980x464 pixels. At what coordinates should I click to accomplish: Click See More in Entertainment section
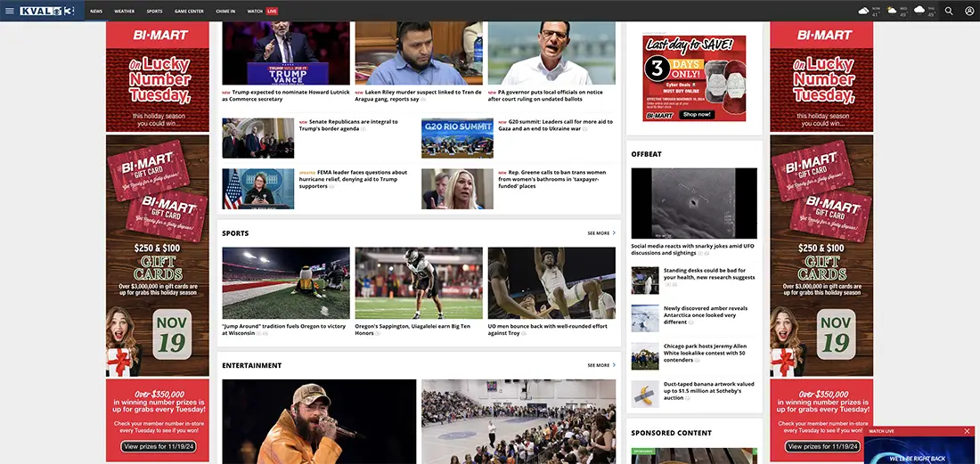tap(601, 365)
